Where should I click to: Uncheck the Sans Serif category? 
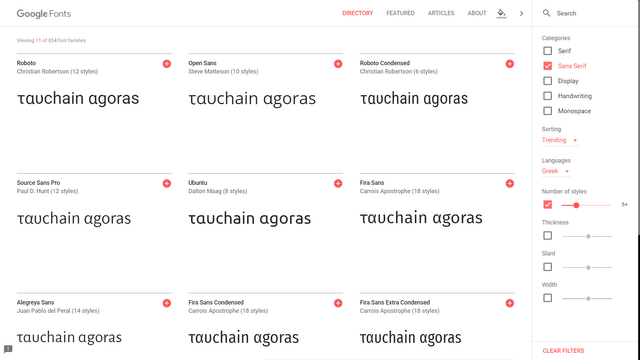coord(547,66)
